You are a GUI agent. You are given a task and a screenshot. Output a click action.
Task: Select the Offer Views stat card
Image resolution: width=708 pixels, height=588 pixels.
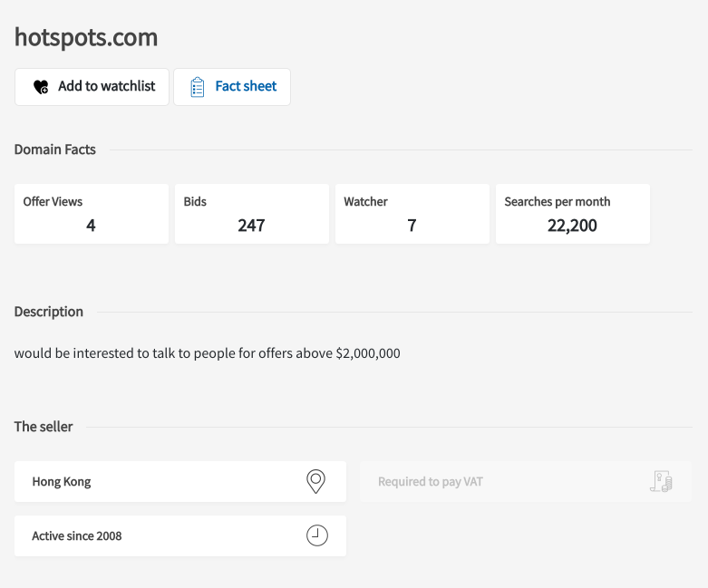click(x=91, y=214)
